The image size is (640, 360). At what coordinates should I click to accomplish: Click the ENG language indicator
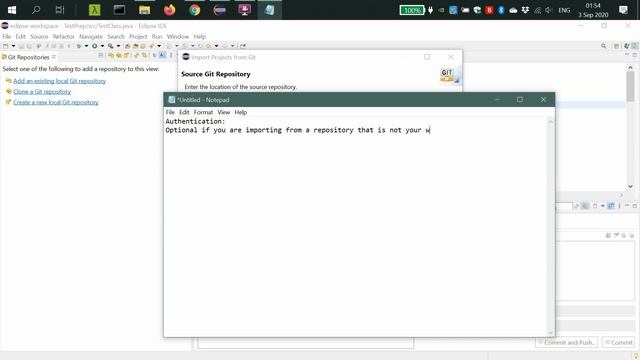pos(564,10)
